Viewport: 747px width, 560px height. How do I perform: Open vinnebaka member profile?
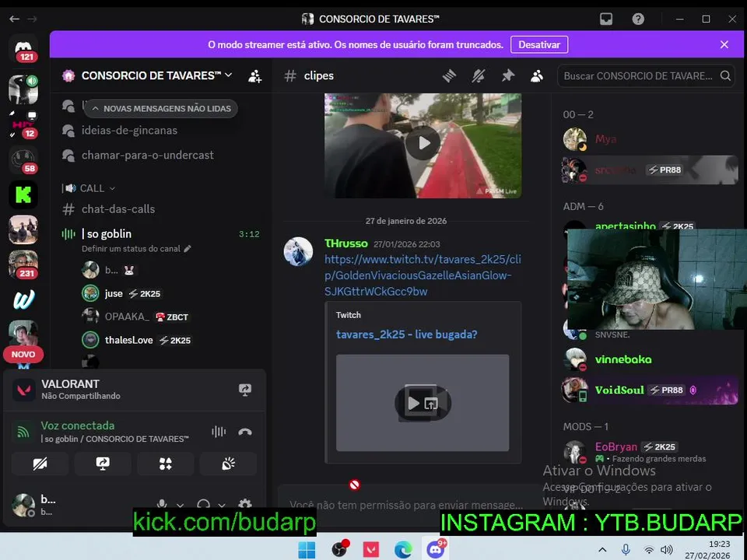623,359
